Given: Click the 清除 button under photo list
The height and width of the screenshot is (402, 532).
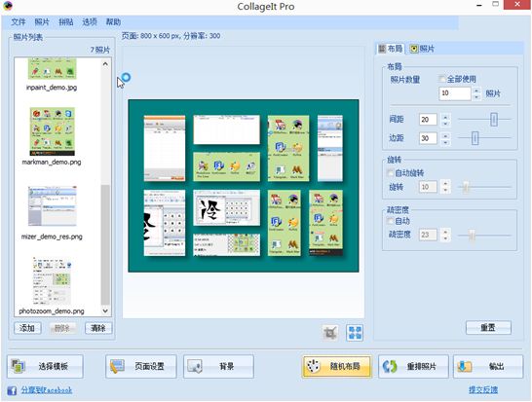Looking at the screenshot, I should [x=98, y=328].
